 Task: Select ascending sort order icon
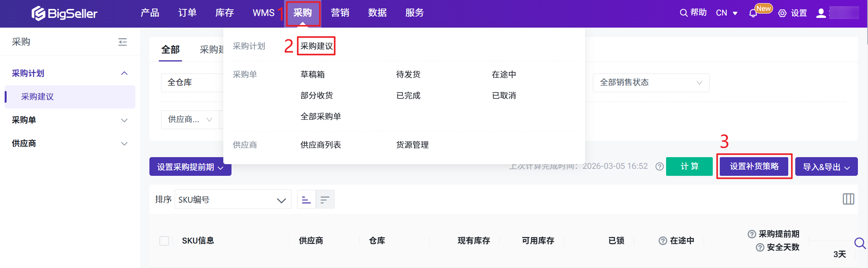(x=306, y=200)
